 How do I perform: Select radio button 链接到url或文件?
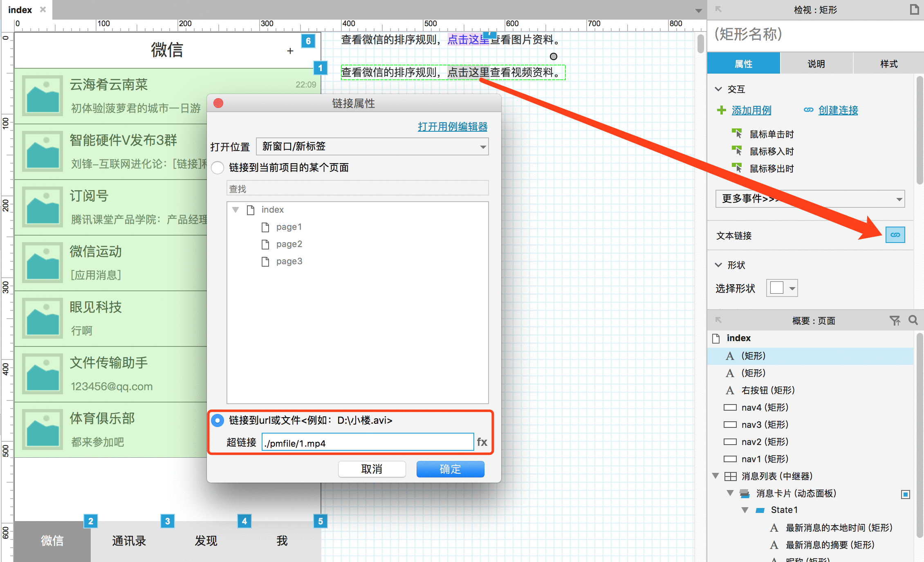click(218, 420)
